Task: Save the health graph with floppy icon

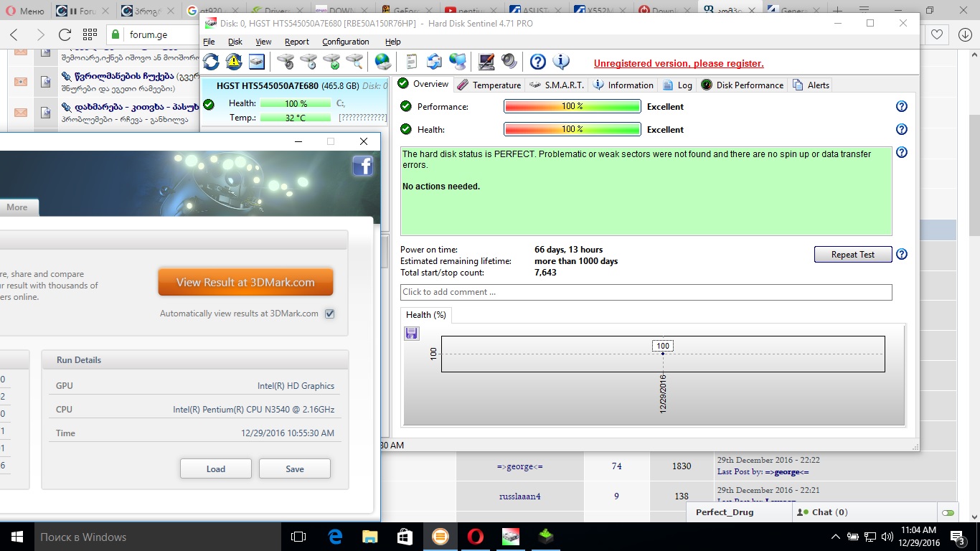Action: (412, 333)
